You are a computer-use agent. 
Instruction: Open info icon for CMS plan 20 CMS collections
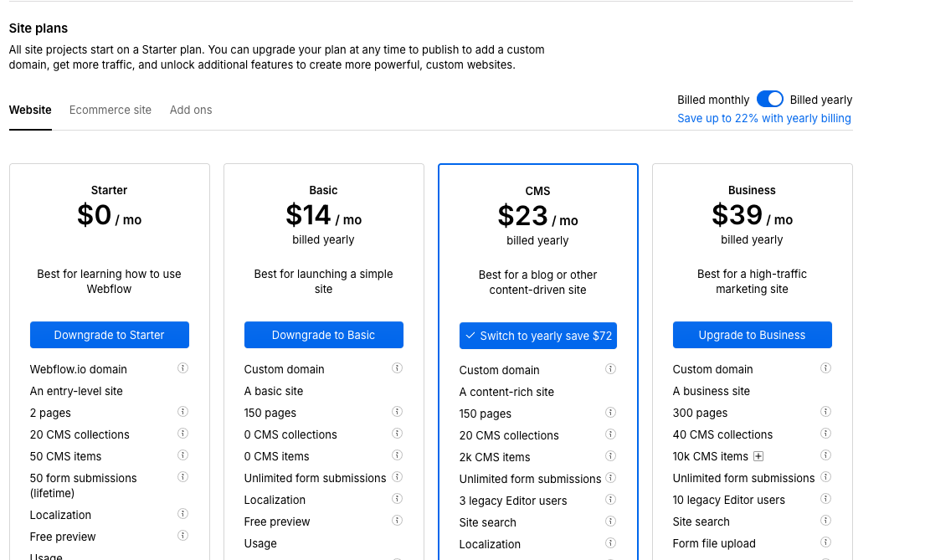click(610, 434)
